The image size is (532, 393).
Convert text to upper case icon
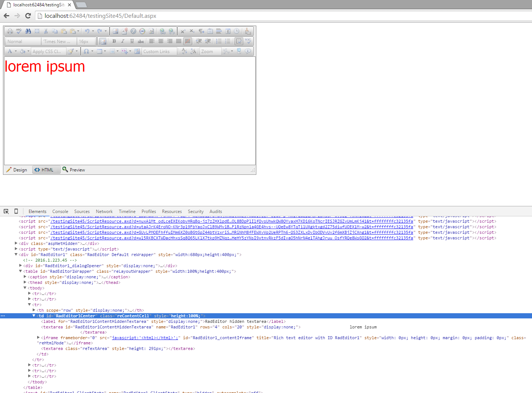(193, 51)
